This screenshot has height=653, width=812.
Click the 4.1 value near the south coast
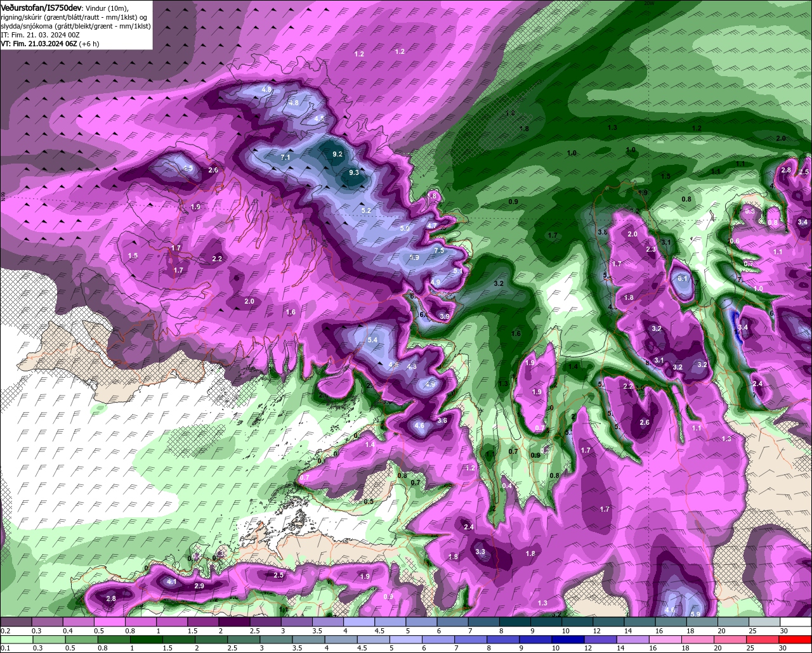(x=171, y=581)
